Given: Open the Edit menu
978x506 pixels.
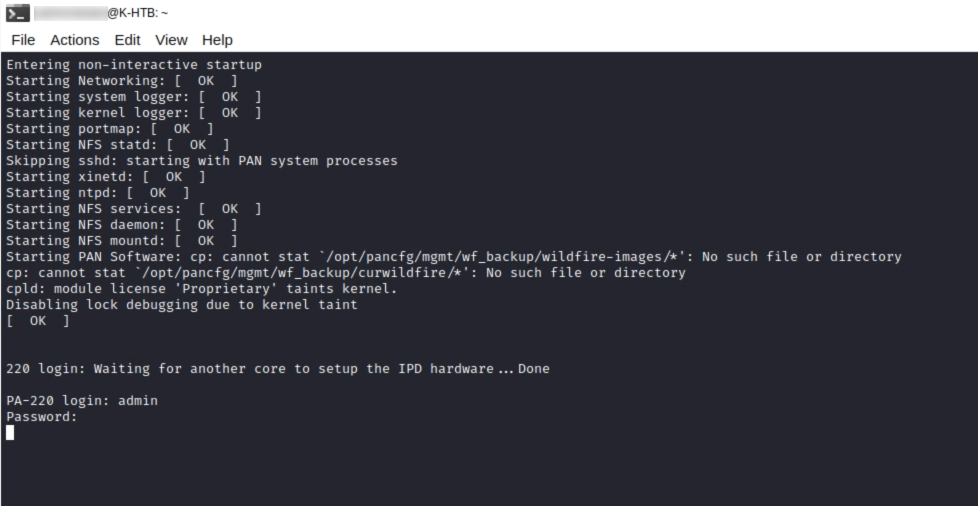Looking at the screenshot, I should click(127, 40).
